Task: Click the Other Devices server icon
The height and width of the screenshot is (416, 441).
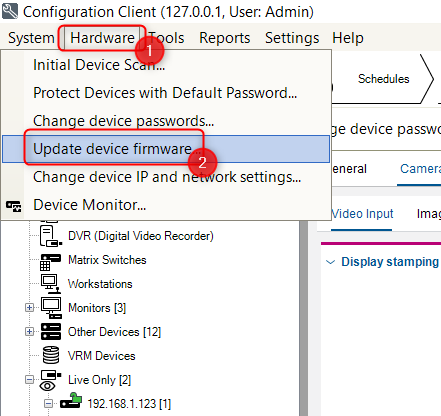Action: [x=51, y=331]
